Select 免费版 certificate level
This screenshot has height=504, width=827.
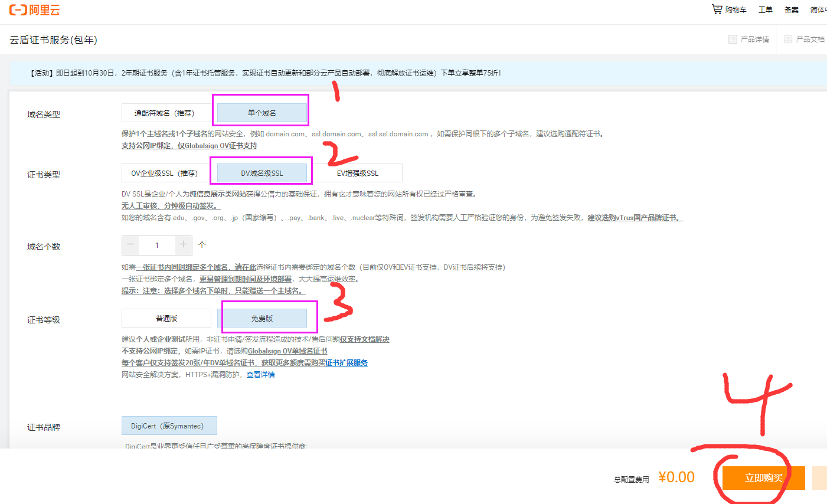262,318
